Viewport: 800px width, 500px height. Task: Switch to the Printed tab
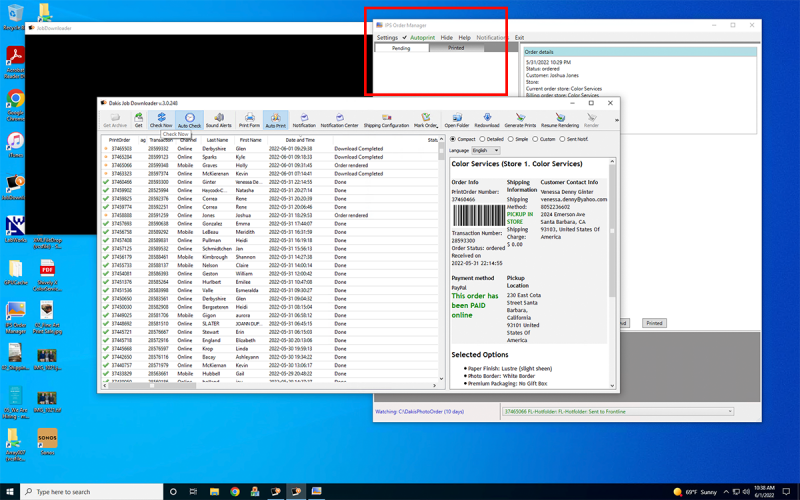pos(455,48)
